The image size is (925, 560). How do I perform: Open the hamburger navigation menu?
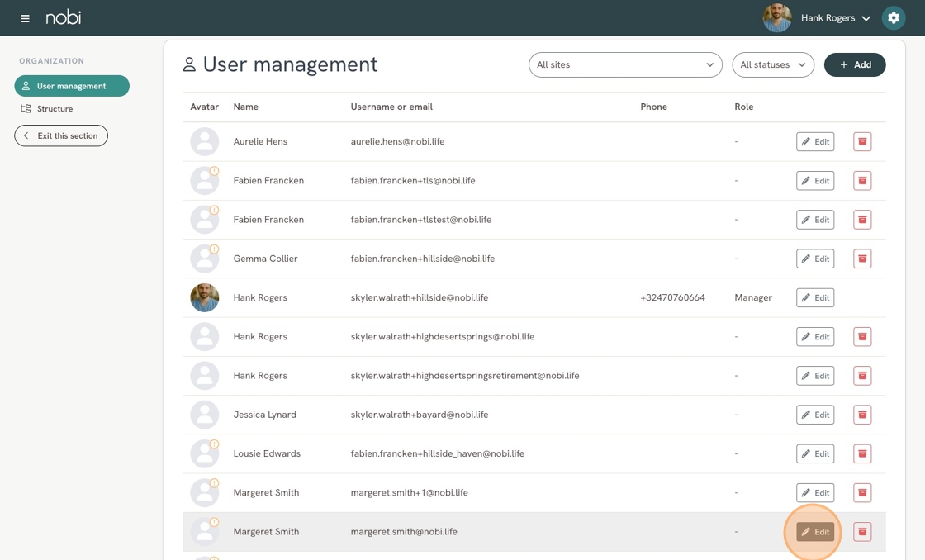pos(25,18)
